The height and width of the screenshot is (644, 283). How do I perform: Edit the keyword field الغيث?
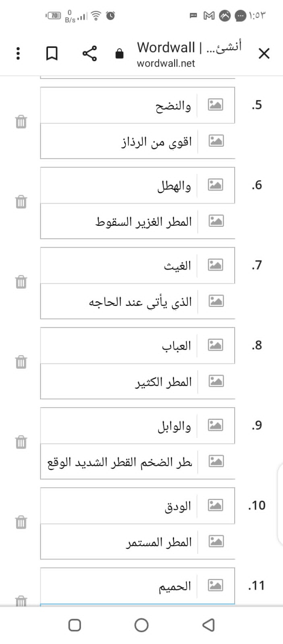119,266
